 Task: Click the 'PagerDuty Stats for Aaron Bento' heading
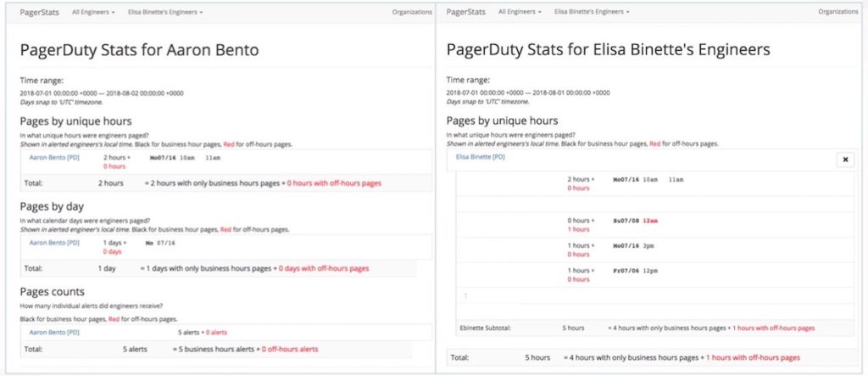point(140,50)
